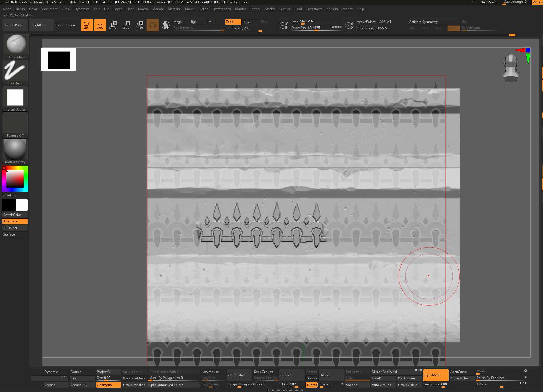Open the LightBox browser
Viewport: 543px width, 392px height.
40,25
